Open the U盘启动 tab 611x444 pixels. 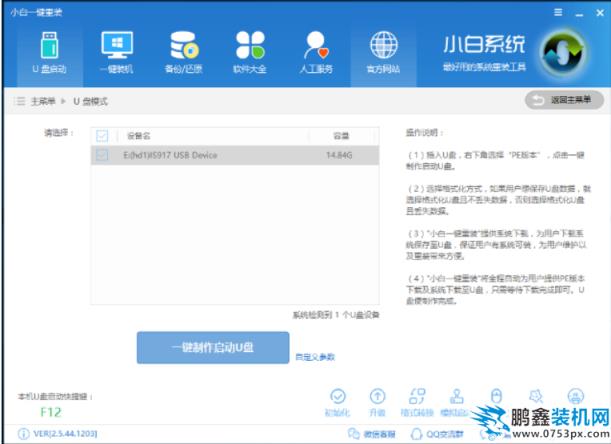pos(50,54)
